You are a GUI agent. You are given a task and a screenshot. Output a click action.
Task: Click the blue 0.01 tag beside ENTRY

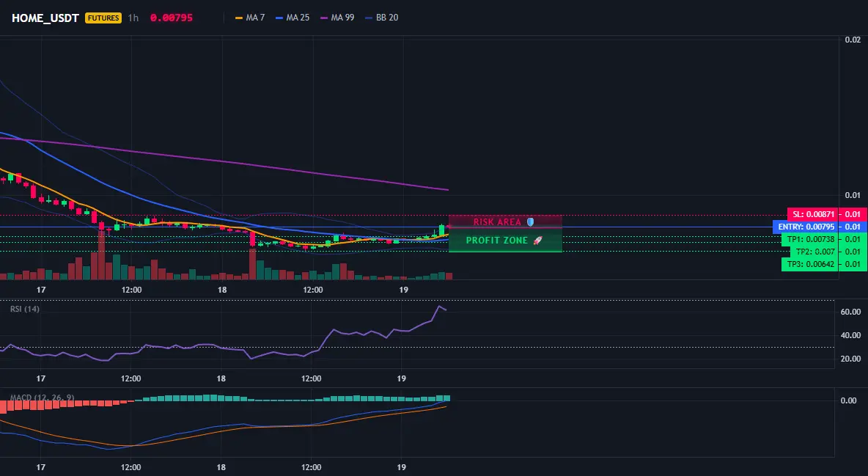[x=853, y=227]
